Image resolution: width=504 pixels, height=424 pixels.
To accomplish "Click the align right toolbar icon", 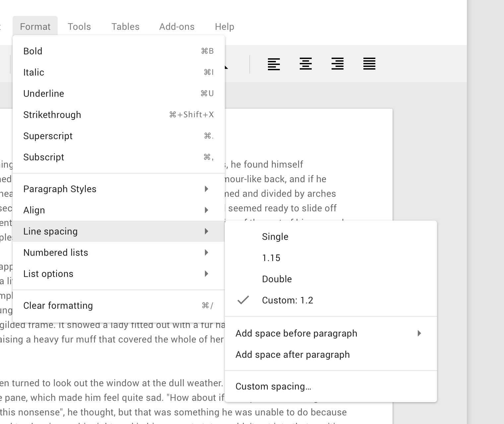I will [x=337, y=64].
